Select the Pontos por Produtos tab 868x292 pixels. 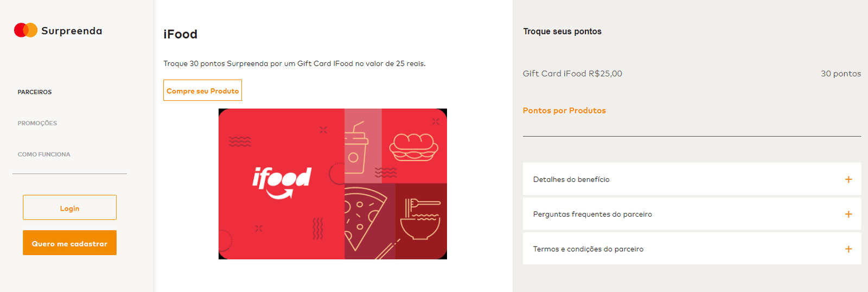(x=564, y=111)
